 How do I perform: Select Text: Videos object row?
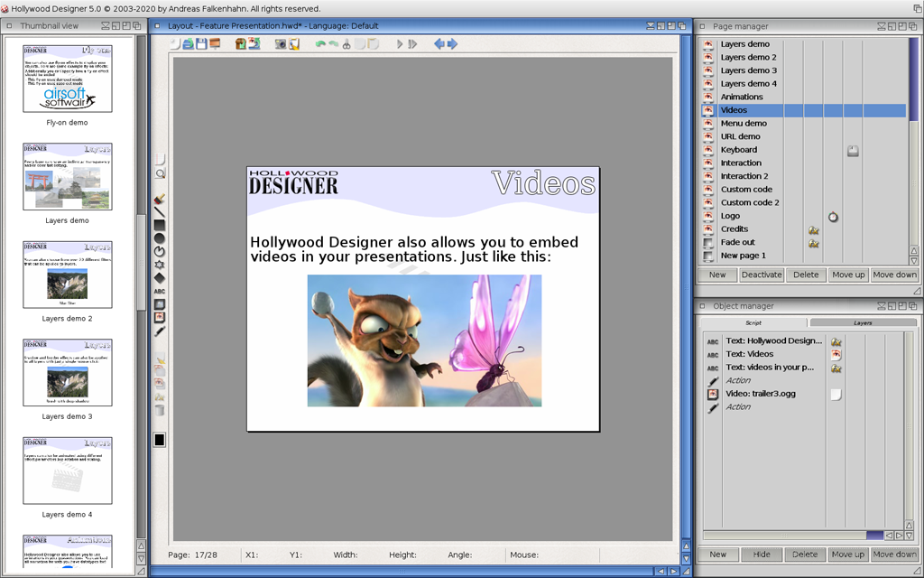click(804, 354)
